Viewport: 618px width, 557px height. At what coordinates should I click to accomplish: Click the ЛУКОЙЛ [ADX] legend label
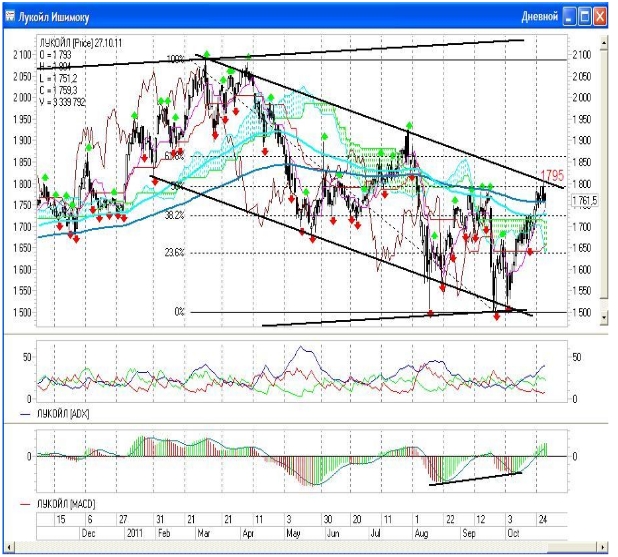(x=63, y=414)
